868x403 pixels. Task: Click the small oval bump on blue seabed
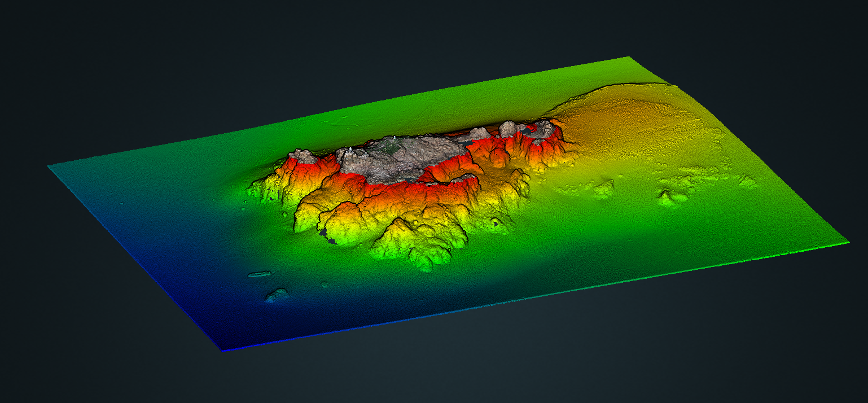(x=259, y=274)
